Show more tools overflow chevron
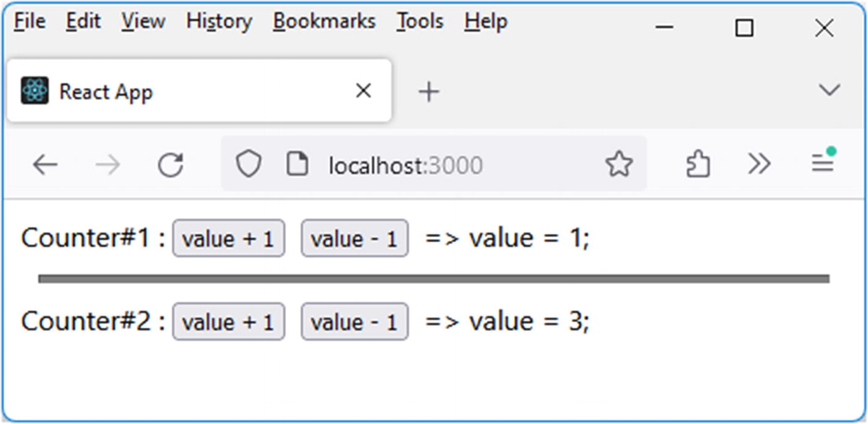The height and width of the screenshot is (424, 868). [759, 164]
